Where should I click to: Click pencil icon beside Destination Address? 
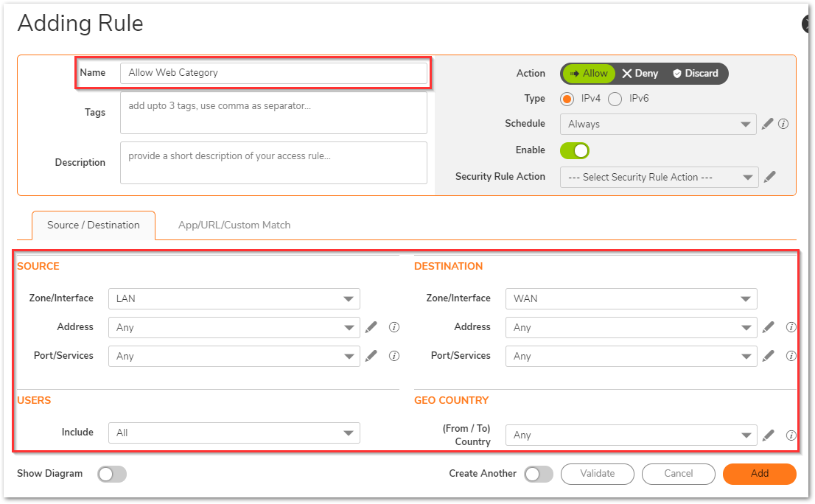tap(769, 327)
